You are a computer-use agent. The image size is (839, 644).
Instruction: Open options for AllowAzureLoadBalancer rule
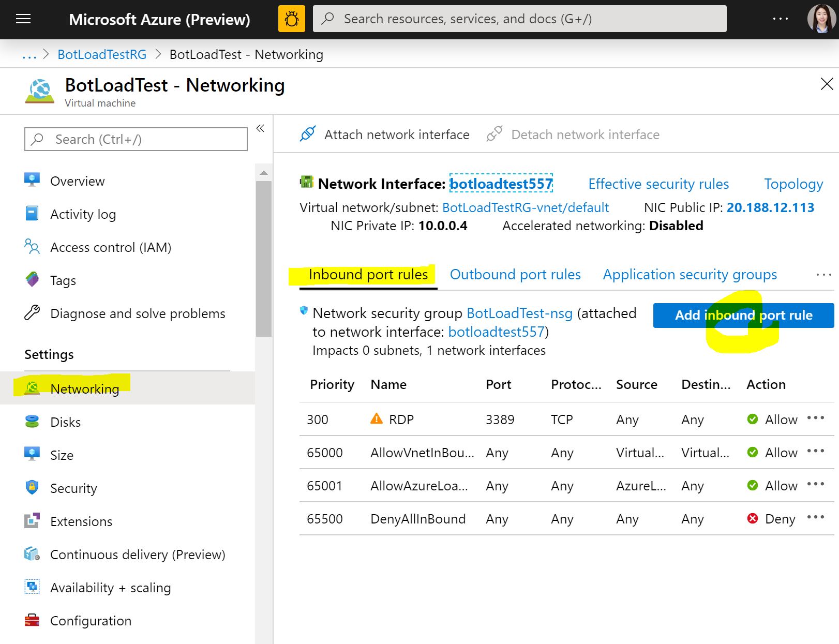pos(815,485)
